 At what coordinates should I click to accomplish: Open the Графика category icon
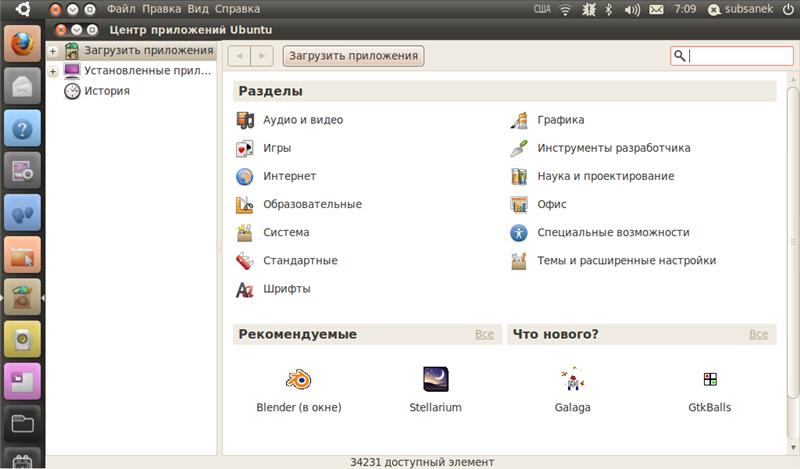pyautogui.click(x=519, y=120)
